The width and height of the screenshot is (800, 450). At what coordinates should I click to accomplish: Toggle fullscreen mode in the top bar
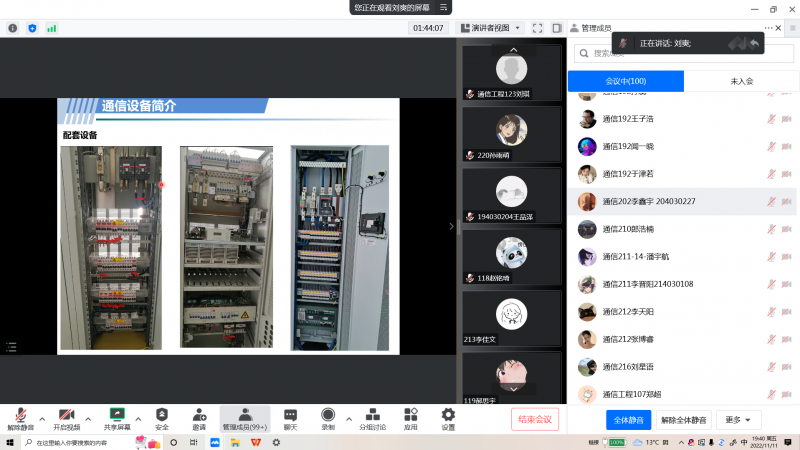point(537,28)
